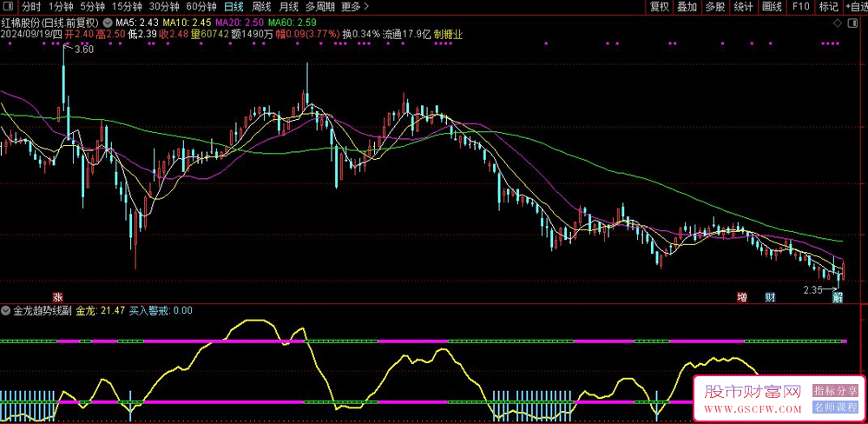Open the 画线 drawing tools
Image resolution: width=868 pixels, height=424 pixels.
[x=772, y=7]
